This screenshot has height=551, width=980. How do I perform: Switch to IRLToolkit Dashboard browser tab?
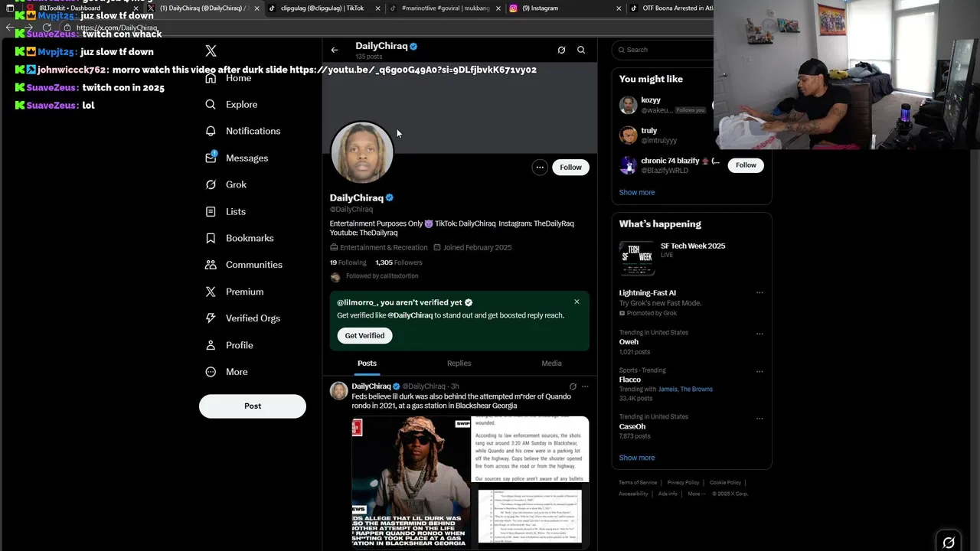80,8
